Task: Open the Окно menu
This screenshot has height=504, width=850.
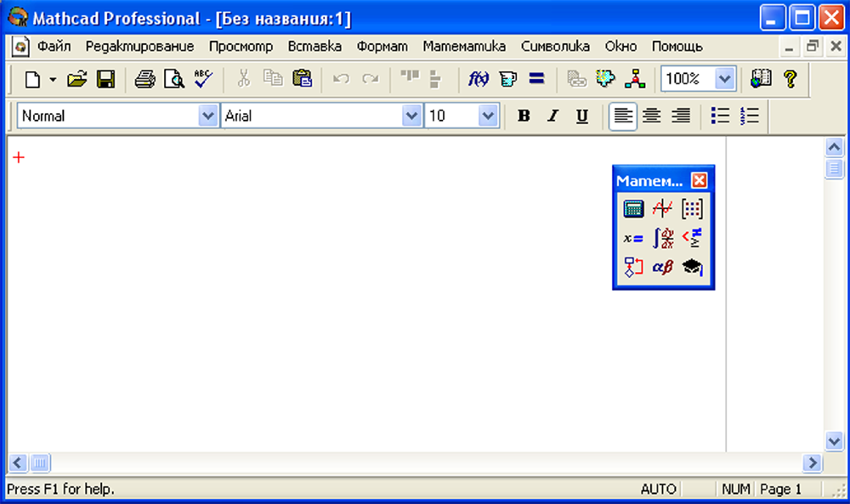Action: click(620, 47)
